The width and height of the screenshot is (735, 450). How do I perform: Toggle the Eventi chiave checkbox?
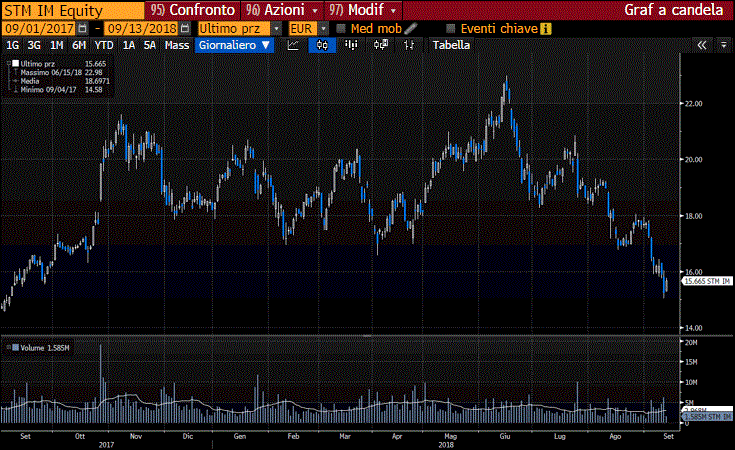pyautogui.click(x=450, y=29)
